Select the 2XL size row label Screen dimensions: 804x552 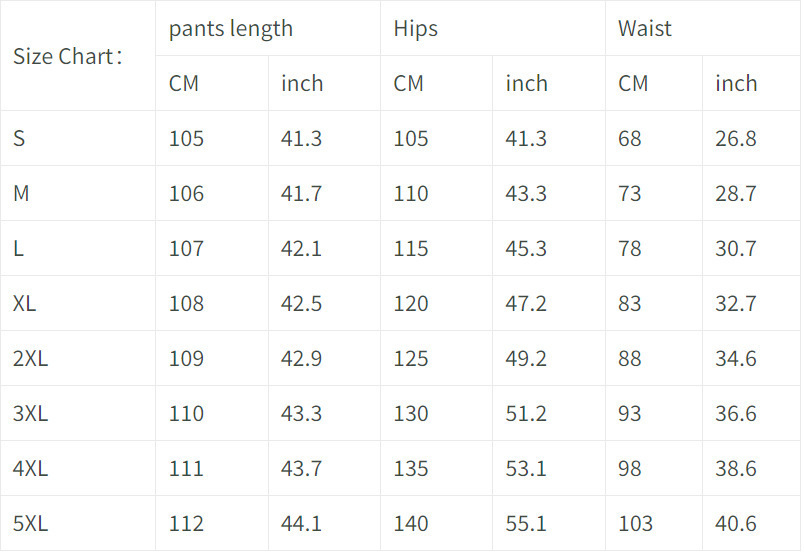click(30, 358)
